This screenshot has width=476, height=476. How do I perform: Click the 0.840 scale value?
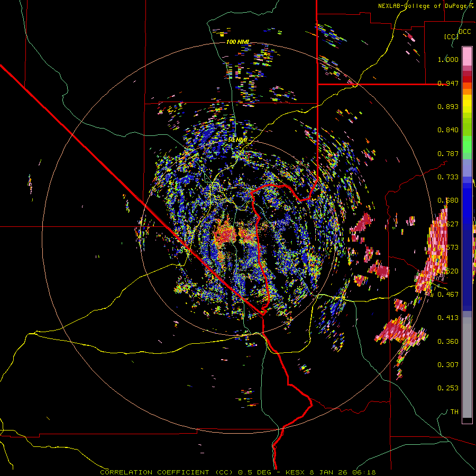[448, 130]
